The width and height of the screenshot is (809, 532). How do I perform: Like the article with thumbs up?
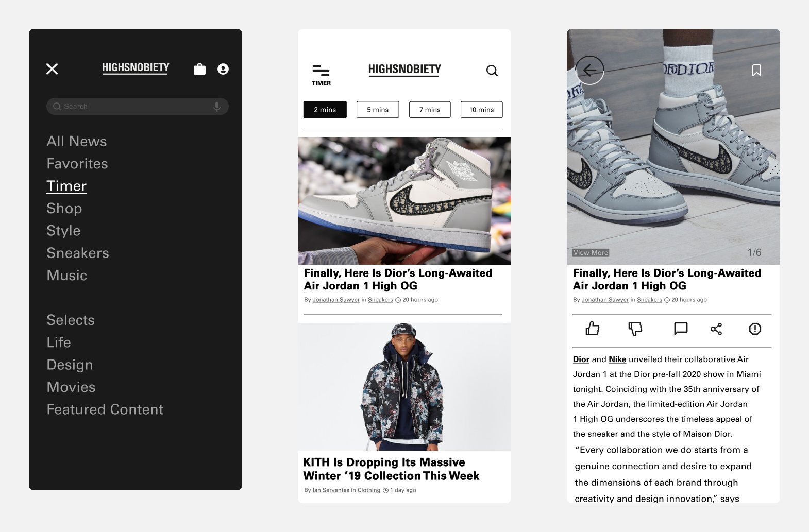coord(593,329)
